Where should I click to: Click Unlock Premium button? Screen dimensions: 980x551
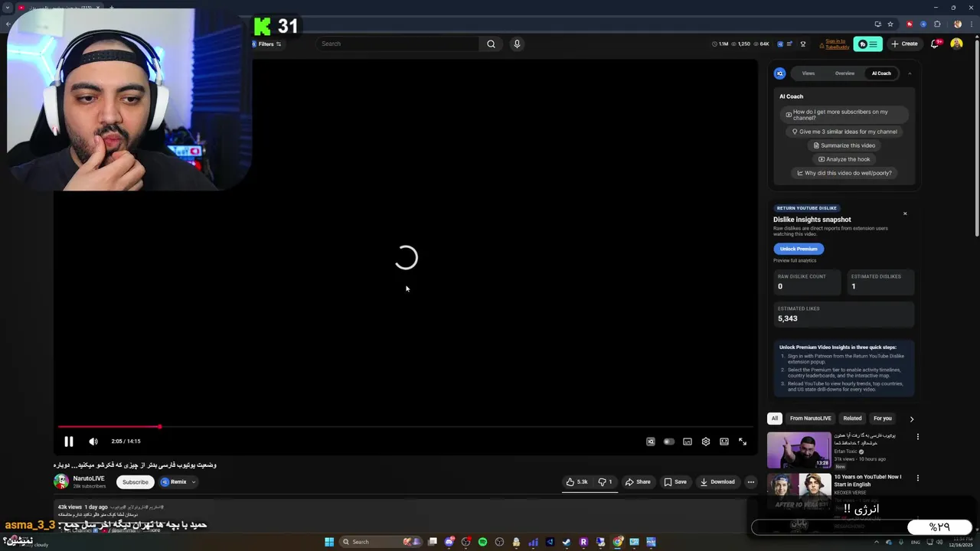(799, 249)
